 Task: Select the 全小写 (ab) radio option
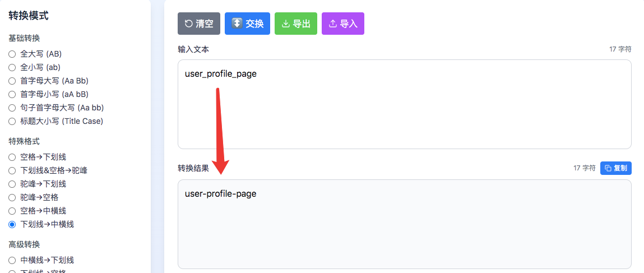tap(12, 67)
